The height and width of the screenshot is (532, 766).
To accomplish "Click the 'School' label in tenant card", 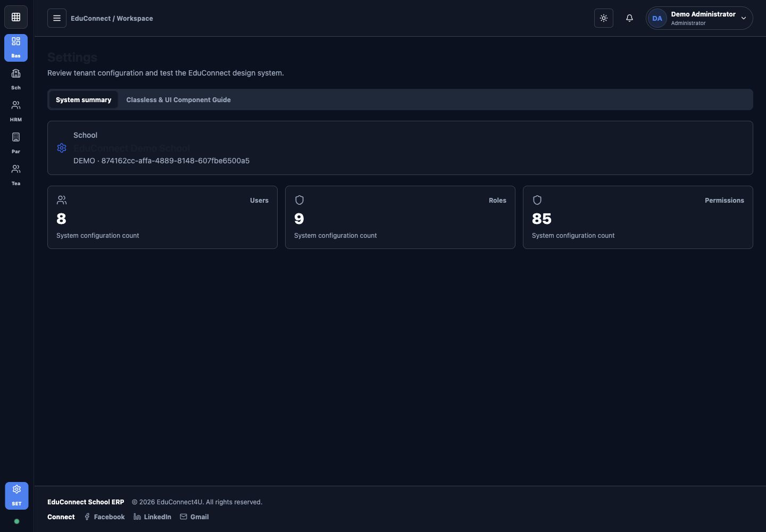I will (x=85, y=135).
